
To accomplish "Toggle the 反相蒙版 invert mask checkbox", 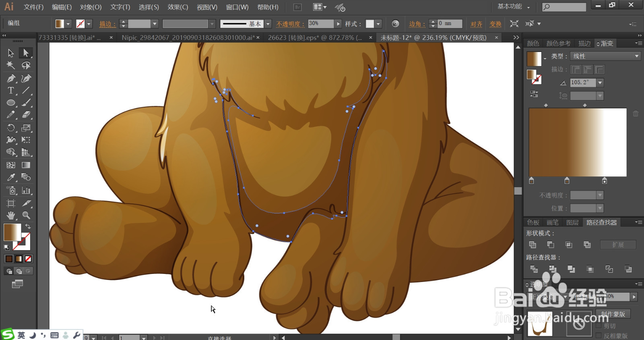I will coord(599,336).
